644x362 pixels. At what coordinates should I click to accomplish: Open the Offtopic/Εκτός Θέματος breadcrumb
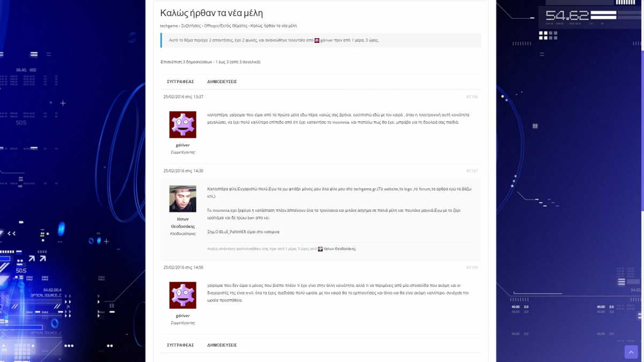point(225,26)
